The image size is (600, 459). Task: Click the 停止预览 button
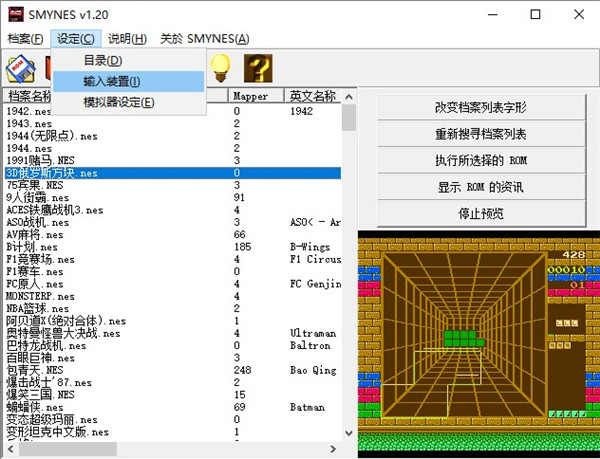[x=481, y=213]
